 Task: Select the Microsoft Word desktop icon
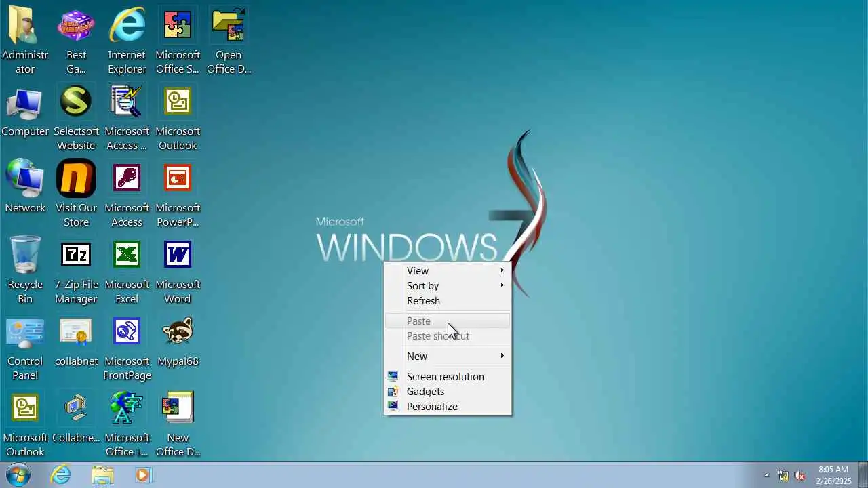point(178,270)
